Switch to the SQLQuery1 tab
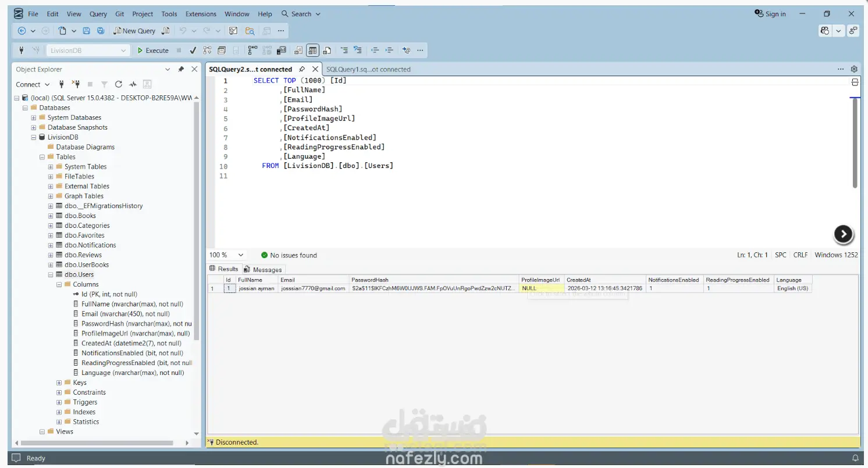Screen dimensions: 868x468 (368, 69)
